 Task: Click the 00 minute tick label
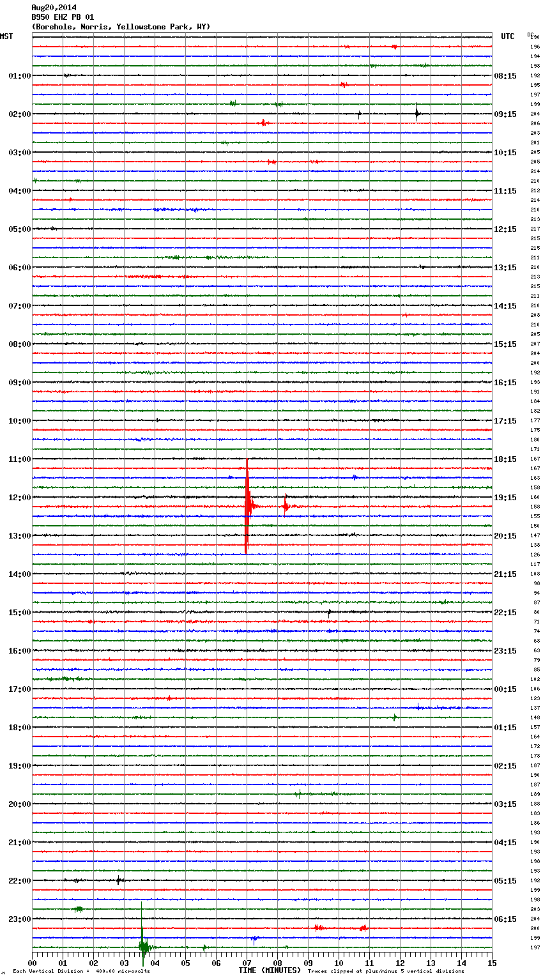point(33,963)
